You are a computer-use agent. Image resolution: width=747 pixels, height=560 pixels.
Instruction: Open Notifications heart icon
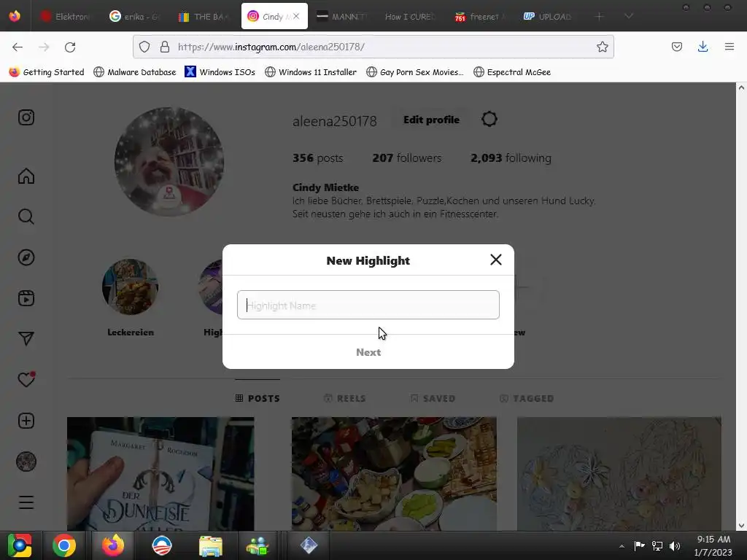pos(26,379)
